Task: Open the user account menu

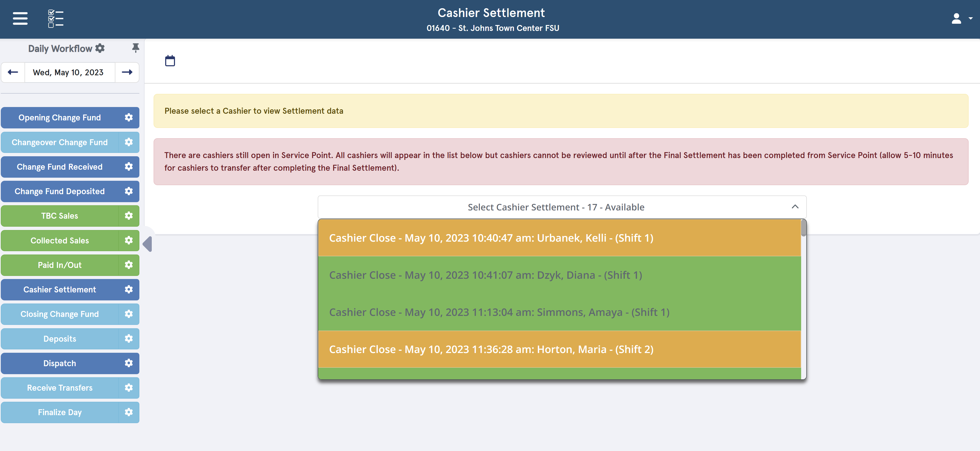Action: (x=957, y=18)
